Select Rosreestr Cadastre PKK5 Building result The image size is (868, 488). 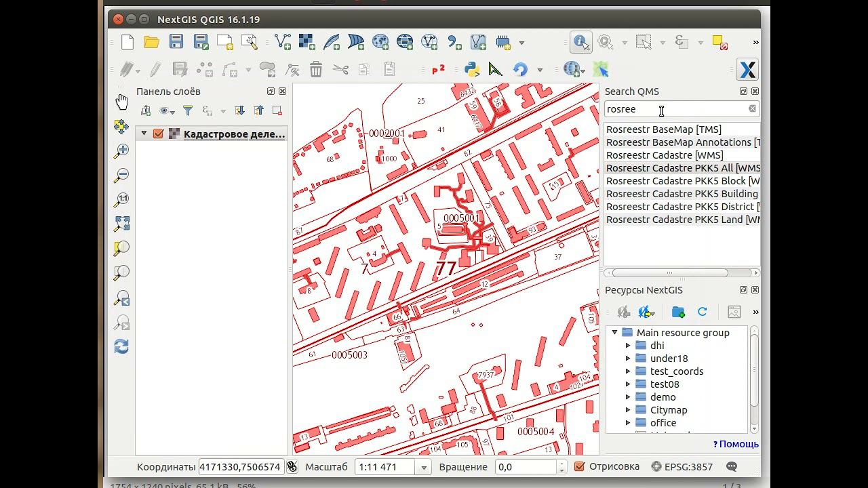coord(682,194)
